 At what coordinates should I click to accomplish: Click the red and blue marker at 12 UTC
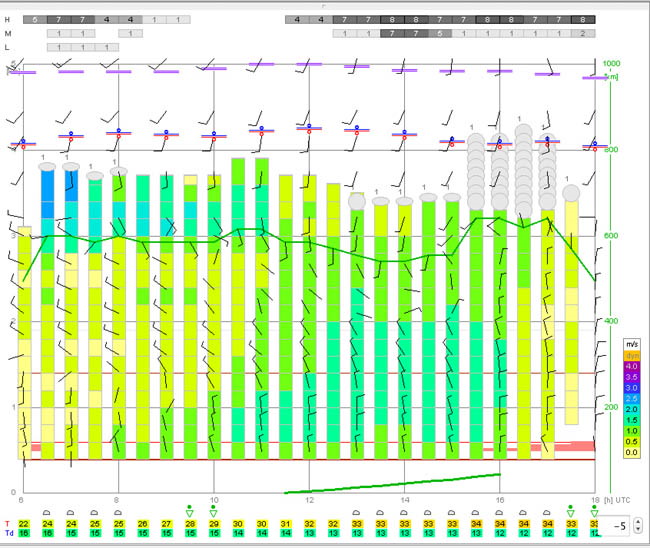tap(309, 129)
